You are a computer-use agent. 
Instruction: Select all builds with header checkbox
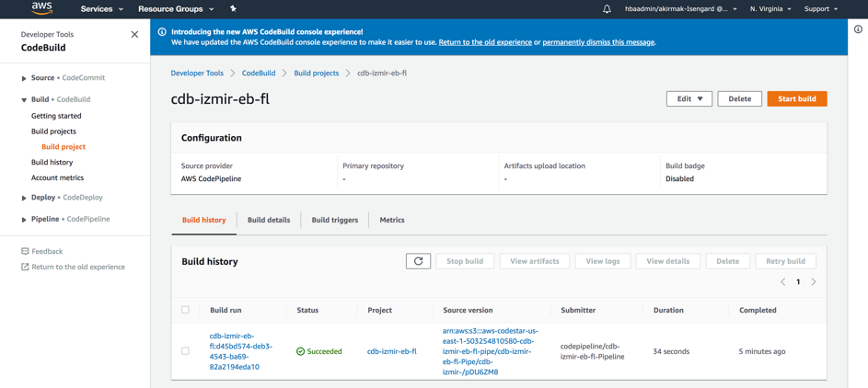[x=185, y=310]
